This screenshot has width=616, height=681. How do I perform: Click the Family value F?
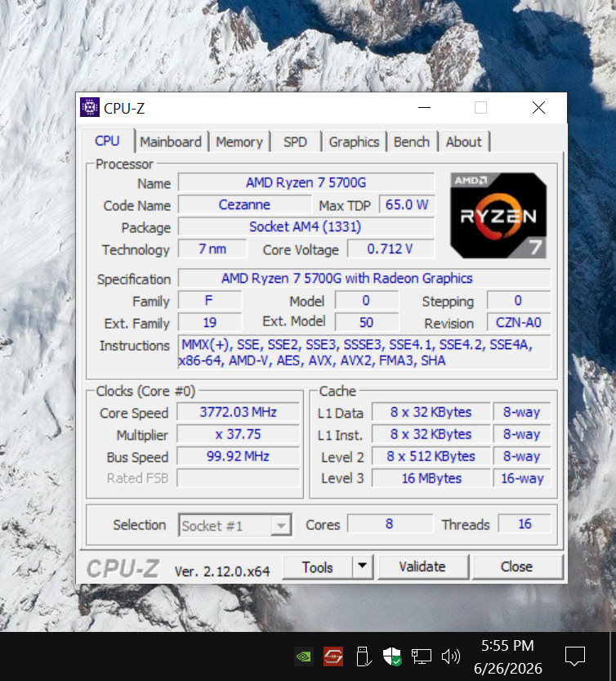(x=210, y=301)
